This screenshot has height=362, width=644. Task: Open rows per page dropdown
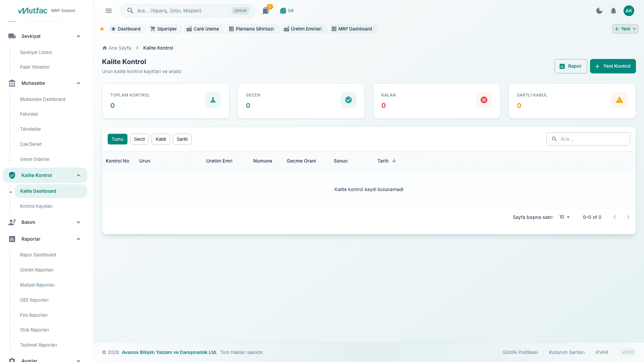pos(565,217)
